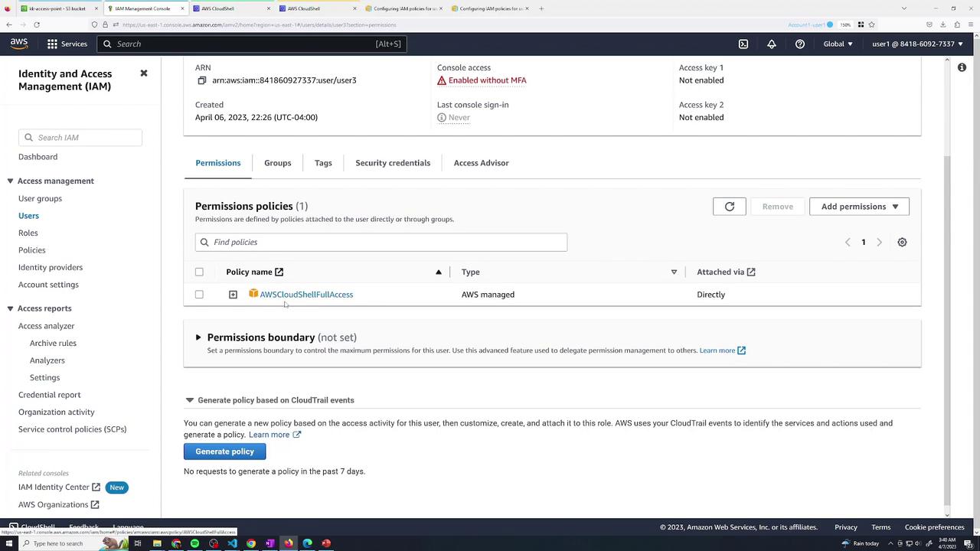
Task: Open Credential report in the sidebar
Action: click(x=49, y=395)
